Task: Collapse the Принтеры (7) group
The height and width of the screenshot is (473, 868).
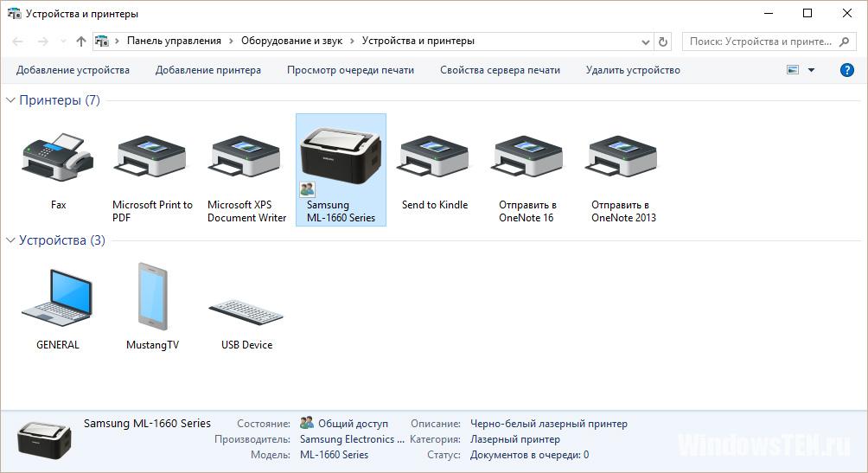Action: pos(11,100)
